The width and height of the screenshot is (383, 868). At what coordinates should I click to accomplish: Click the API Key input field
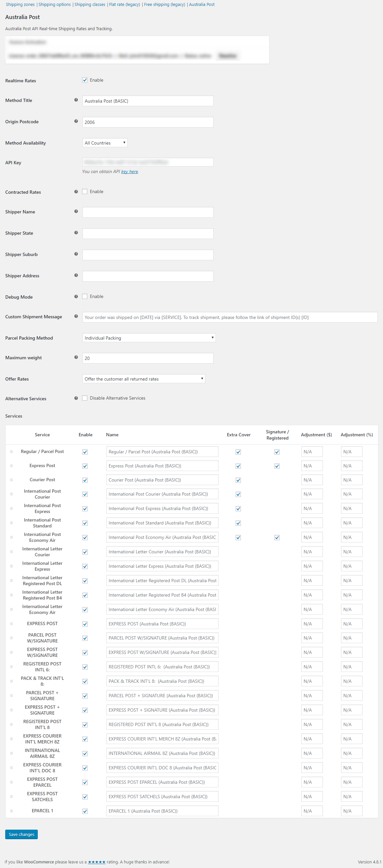[148, 162]
